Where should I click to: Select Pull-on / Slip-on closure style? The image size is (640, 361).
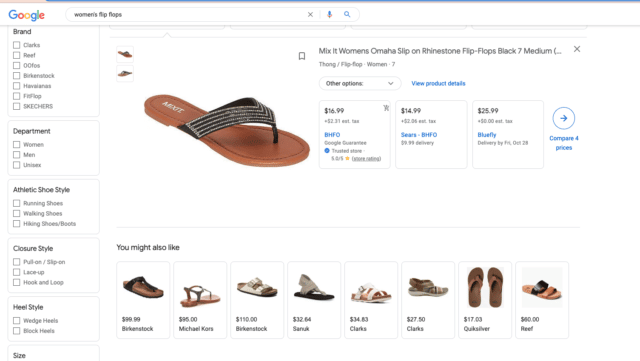pyautogui.click(x=16, y=262)
